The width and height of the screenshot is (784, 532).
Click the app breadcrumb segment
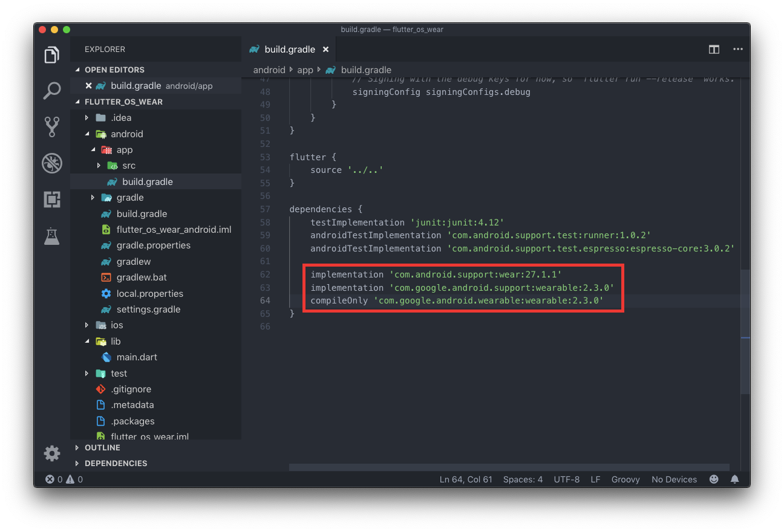[x=305, y=70]
